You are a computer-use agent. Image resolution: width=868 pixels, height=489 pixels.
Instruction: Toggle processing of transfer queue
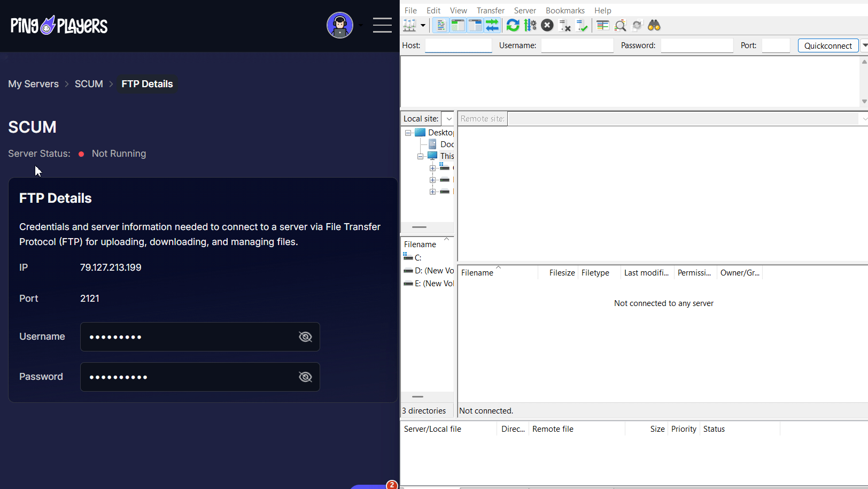click(x=530, y=25)
